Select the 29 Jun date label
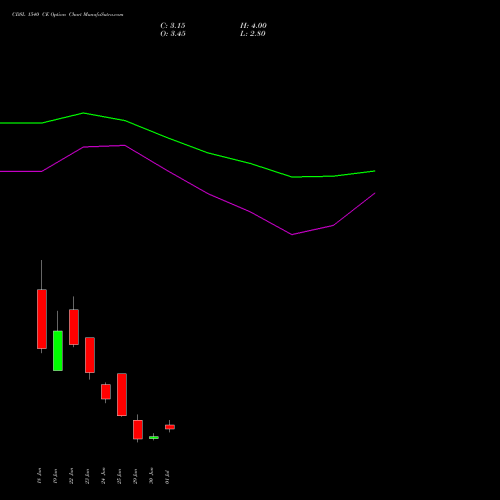Image resolution: width=500 pixels, height=500 pixels. click(135, 476)
